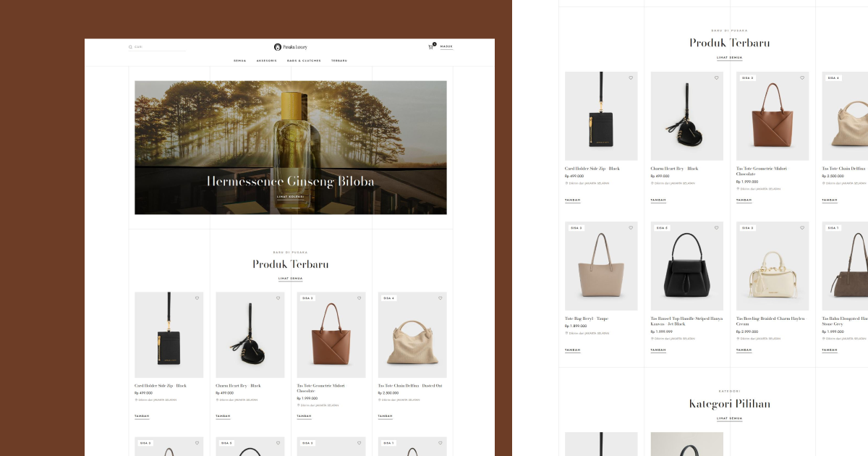Click the MASUK login link

[x=446, y=46]
